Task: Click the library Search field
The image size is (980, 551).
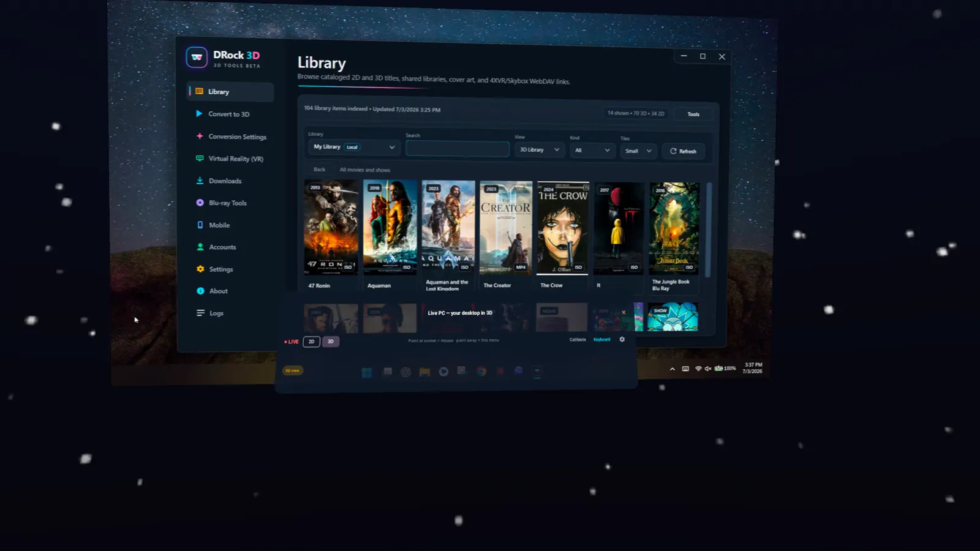Action: tap(458, 149)
